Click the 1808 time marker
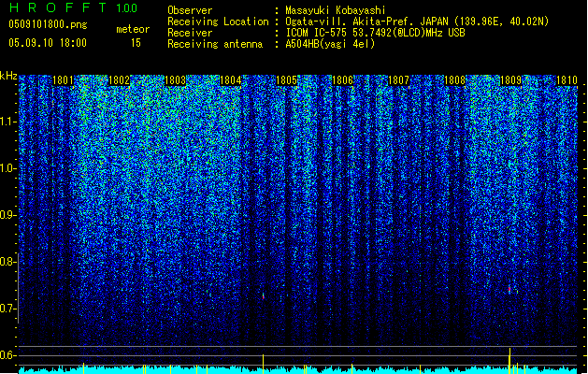Viewport: 588px width, 374px height. click(x=454, y=80)
